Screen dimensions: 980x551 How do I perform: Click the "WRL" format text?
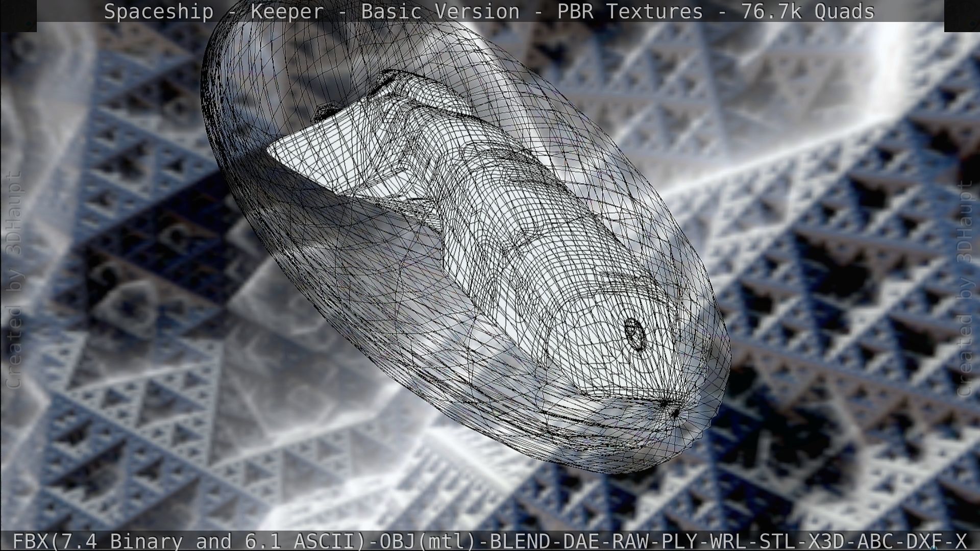728,541
